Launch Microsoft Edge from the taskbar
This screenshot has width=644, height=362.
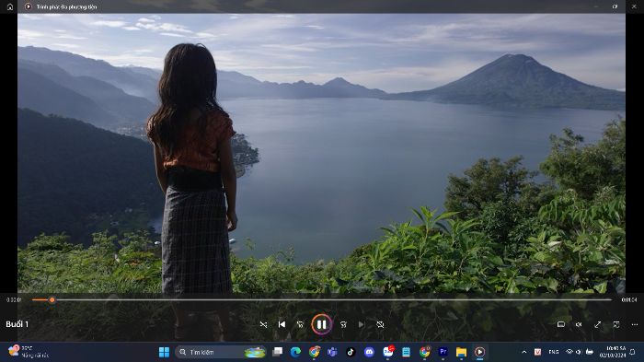click(x=295, y=352)
